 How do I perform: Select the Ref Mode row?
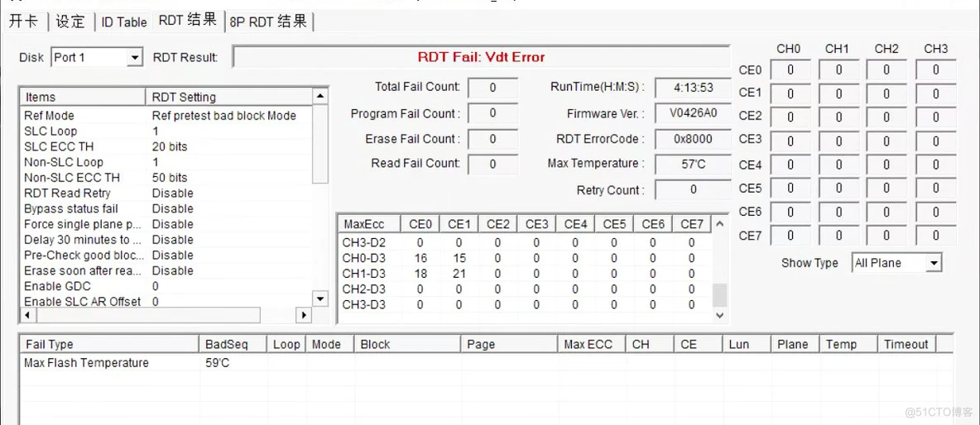(x=166, y=116)
